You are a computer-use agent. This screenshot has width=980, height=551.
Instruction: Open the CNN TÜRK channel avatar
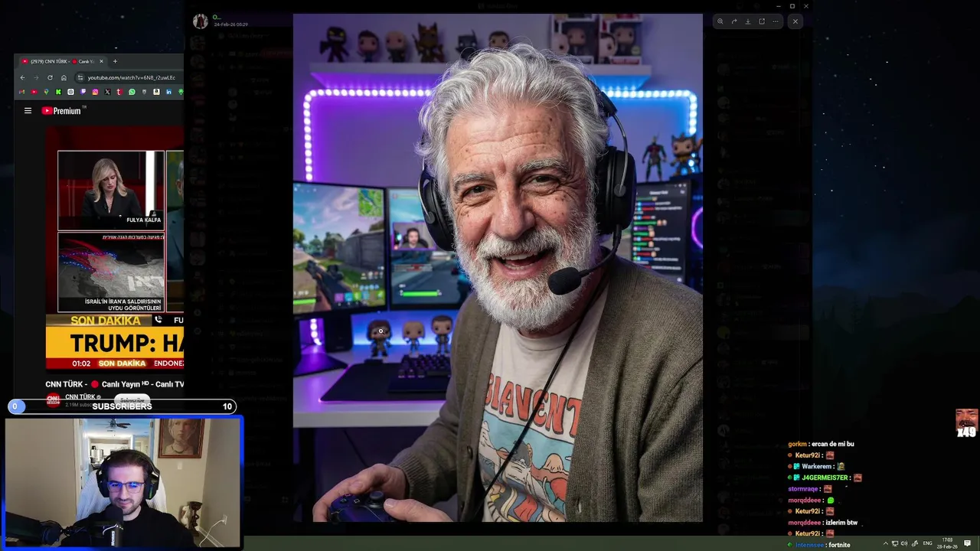[x=53, y=399]
